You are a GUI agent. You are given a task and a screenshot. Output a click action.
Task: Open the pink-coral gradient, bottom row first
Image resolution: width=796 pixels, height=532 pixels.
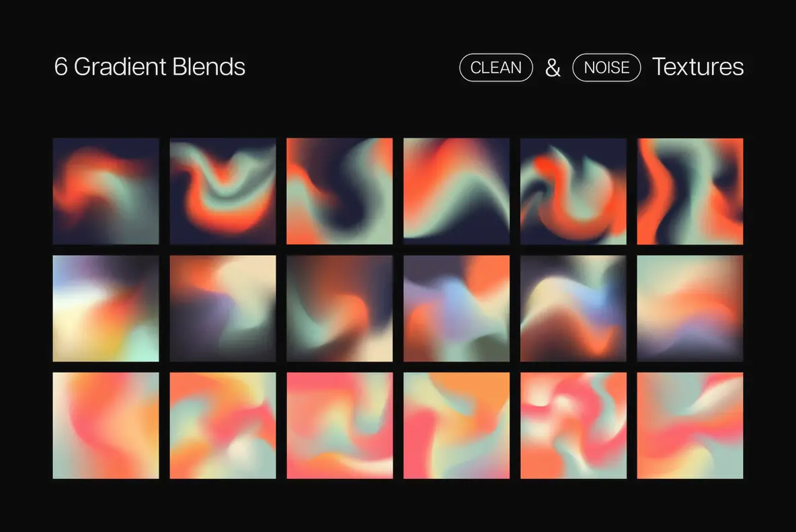pos(106,425)
